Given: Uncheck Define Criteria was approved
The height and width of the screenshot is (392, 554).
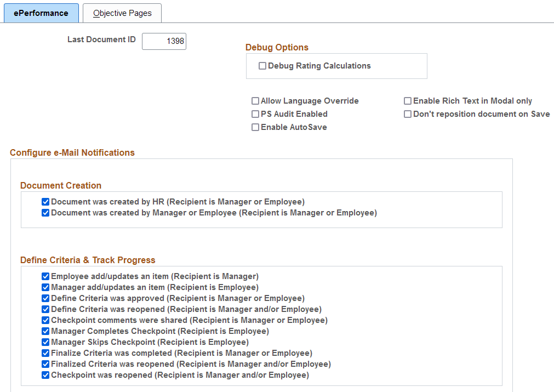Looking at the screenshot, I should click(45, 298).
